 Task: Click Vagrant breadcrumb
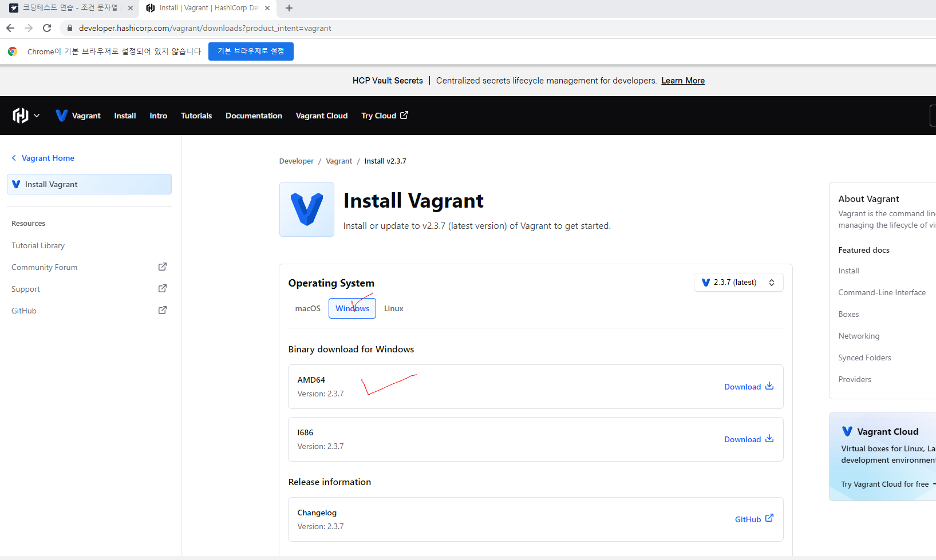339,161
